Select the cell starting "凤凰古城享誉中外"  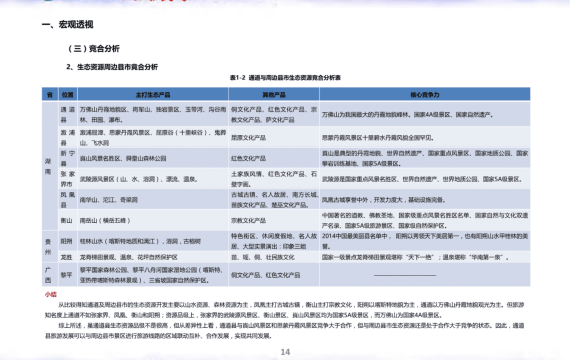tap(425, 200)
